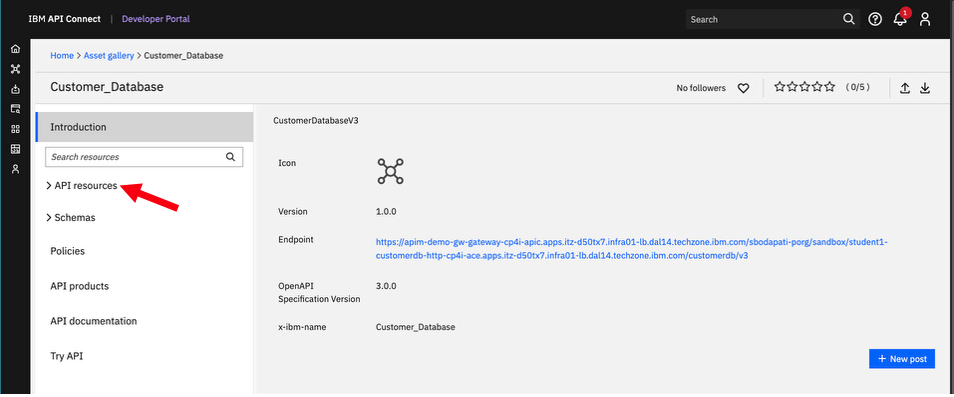Open the customerdb endpoint URL link
Viewport: 954px width, 397px height.
(x=632, y=249)
